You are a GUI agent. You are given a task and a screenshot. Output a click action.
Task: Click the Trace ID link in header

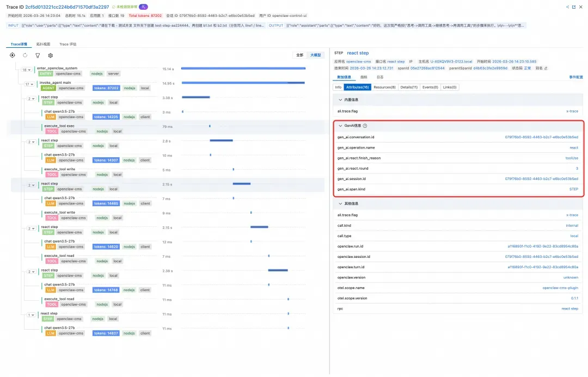pyautogui.click(x=68, y=7)
